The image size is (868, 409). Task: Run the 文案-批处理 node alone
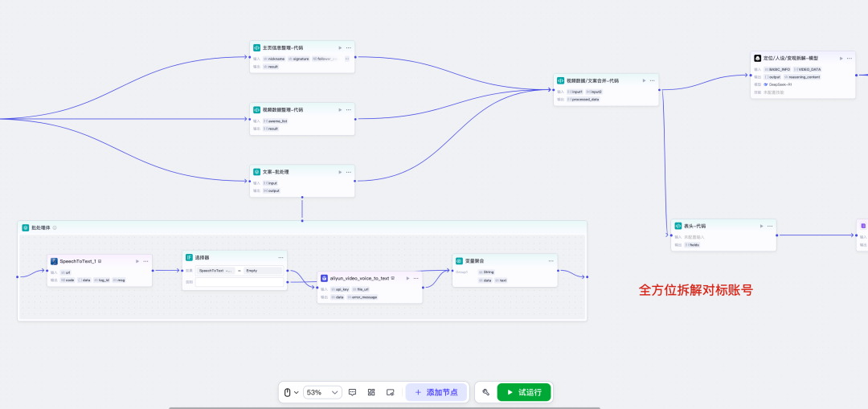click(340, 172)
